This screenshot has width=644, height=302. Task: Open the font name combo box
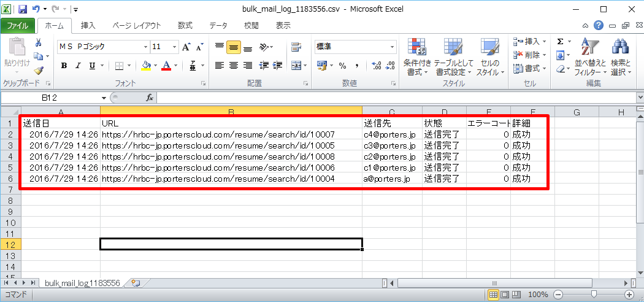[104, 47]
